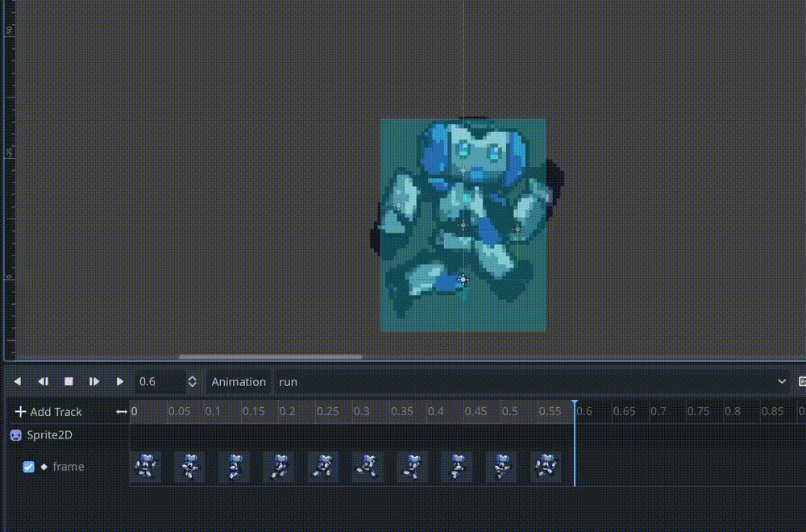This screenshot has width=806, height=532.
Task: Select the second frame keyframe thumbnail
Action: (190, 467)
